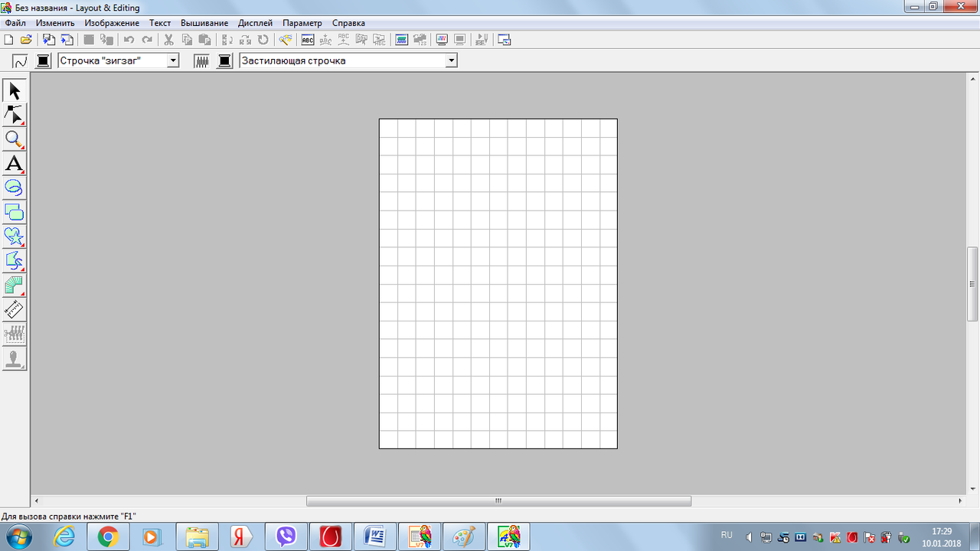
Task: Open the Изображение menu
Action: 112,23
